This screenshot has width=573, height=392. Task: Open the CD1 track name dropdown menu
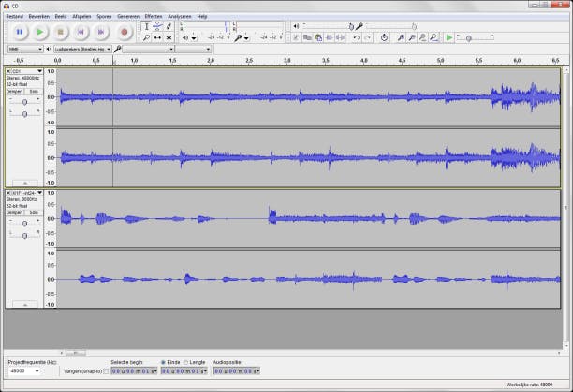(39, 71)
